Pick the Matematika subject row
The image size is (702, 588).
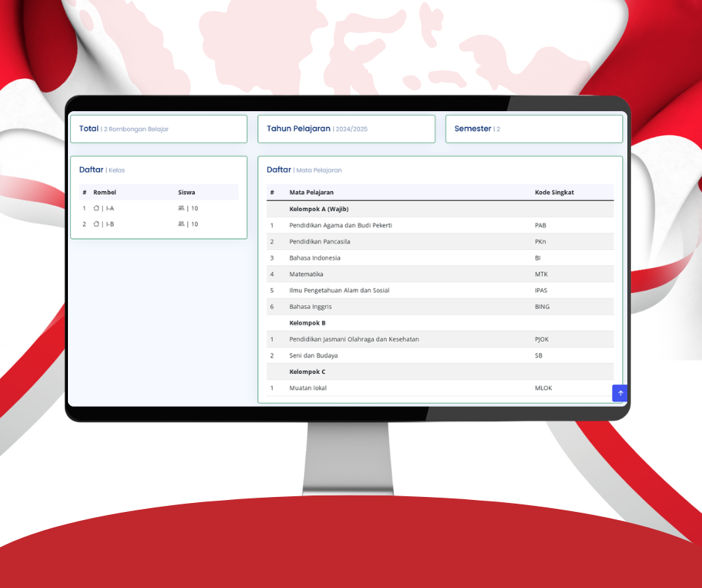[x=306, y=275]
